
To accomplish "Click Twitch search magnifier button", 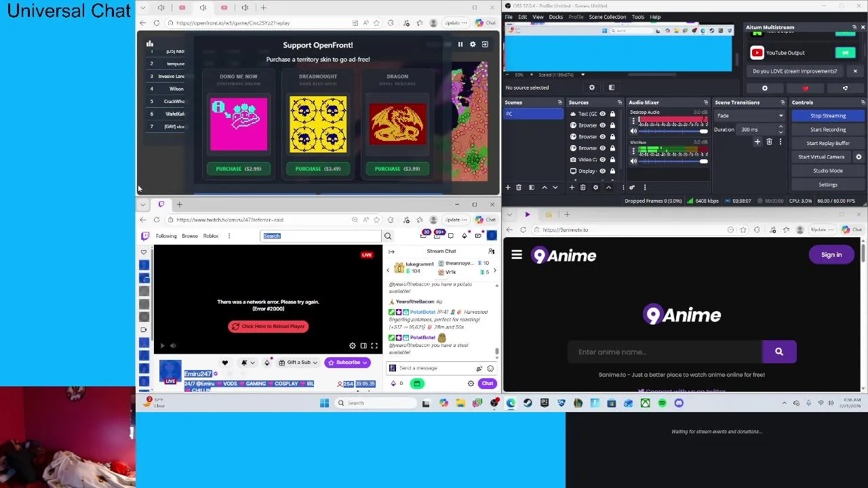I will click(x=388, y=236).
